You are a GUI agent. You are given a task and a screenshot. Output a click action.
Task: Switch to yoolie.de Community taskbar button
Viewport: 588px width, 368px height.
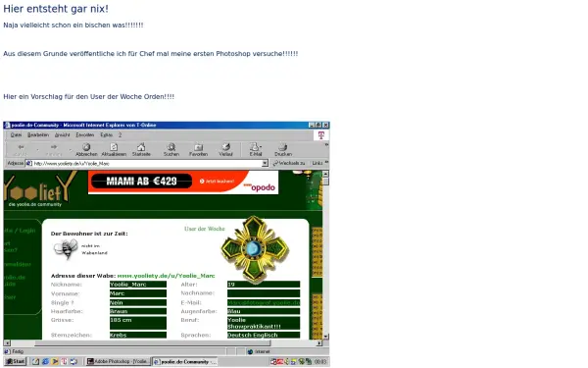click(x=185, y=361)
